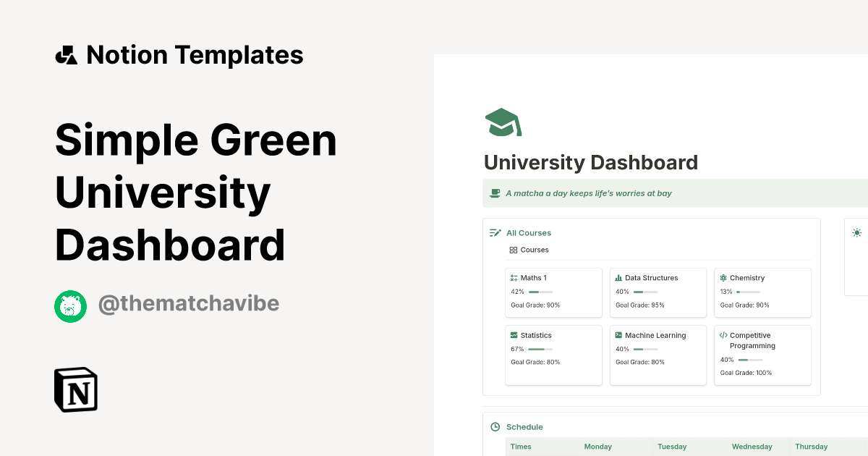Screen dimensions: 868x456
Task: Click the Notion logo at bottom left
Action: pos(75,389)
